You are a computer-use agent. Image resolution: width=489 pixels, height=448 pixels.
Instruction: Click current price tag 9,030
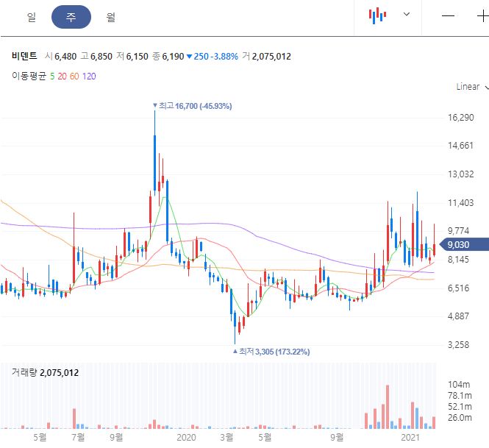pyautogui.click(x=464, y=244)
